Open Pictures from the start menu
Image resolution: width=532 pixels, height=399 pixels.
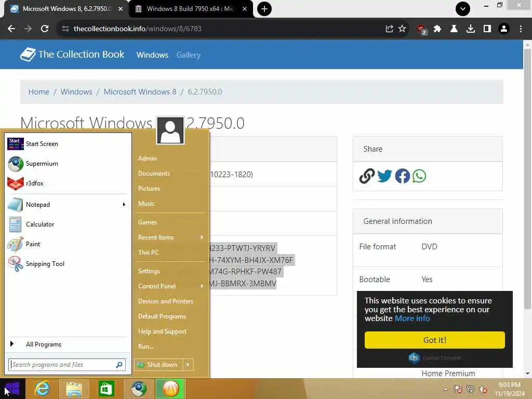[x=149, y=188]
